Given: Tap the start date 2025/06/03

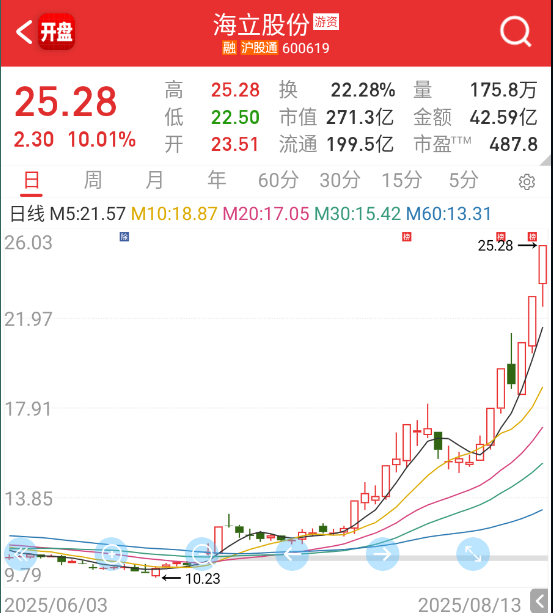Looking at the screenshot, I should click(55, 604).
